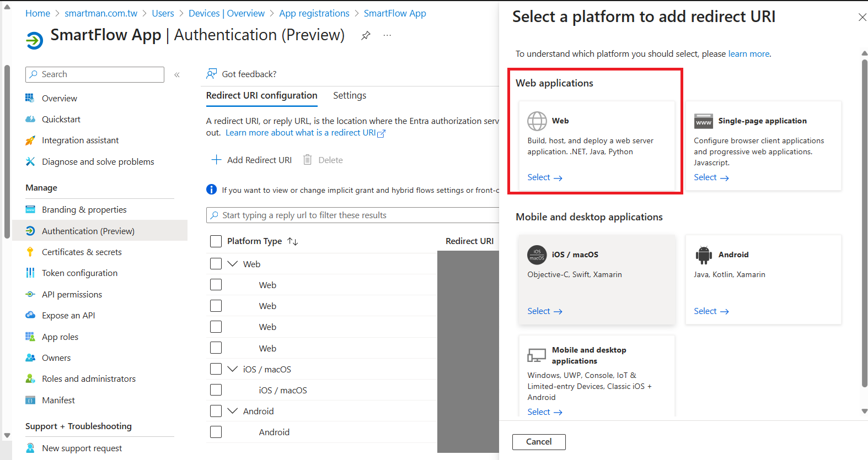868x460 pixels.
Task: Check the Android child row checkbox
Action: (x=216, y=432)
